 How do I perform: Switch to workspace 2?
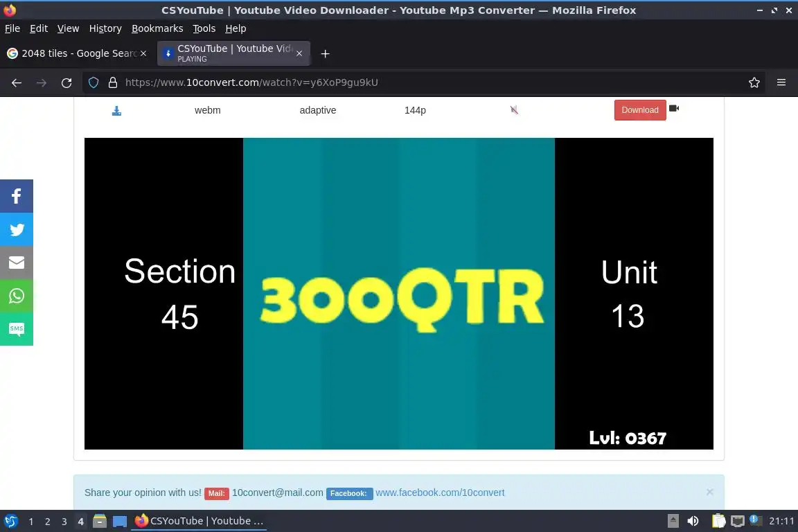47,522
